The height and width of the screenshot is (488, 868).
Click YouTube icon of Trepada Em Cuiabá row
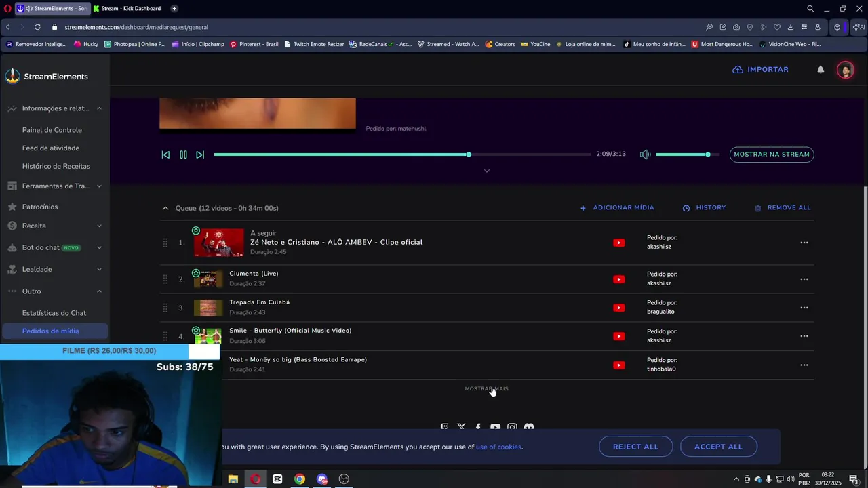618,308
